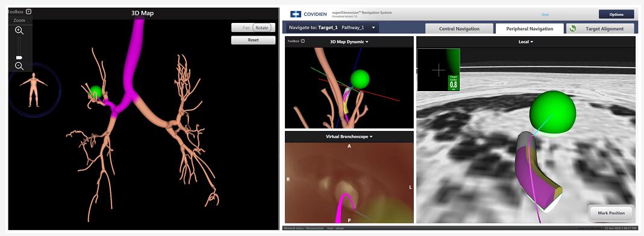
Task: Select the Peripheral Navigation tab
Action: (530, 29)
